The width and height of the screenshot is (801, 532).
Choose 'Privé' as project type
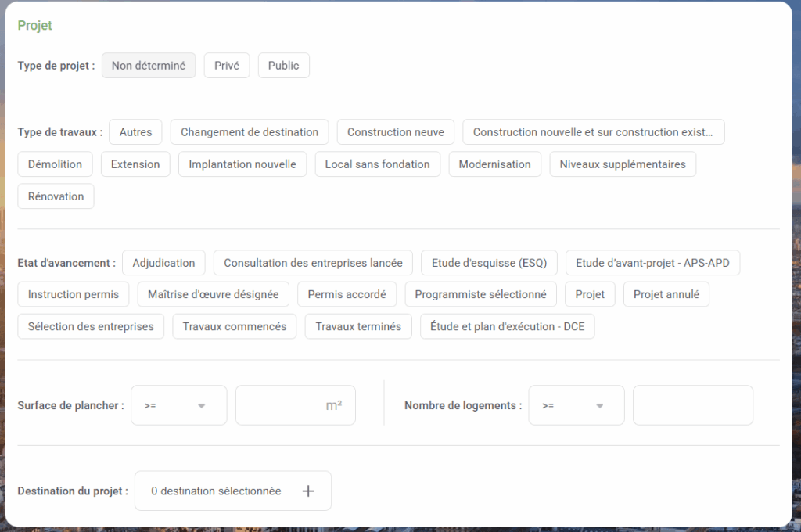[227, 66]
